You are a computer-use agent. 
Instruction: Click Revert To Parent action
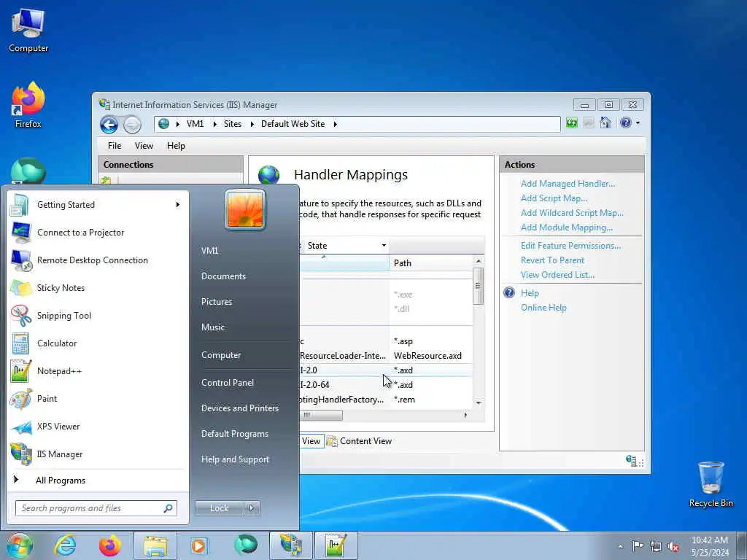point(552,260)
